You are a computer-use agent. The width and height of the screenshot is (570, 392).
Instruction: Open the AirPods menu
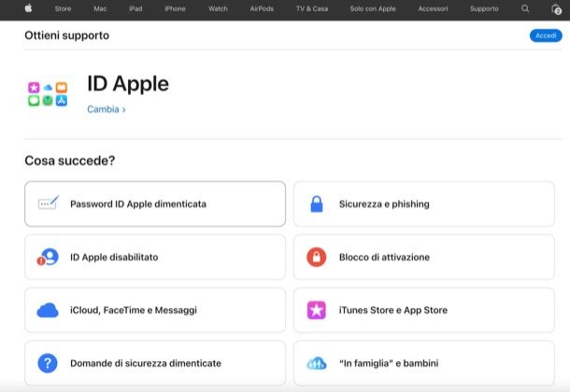[x=262, y=8]
